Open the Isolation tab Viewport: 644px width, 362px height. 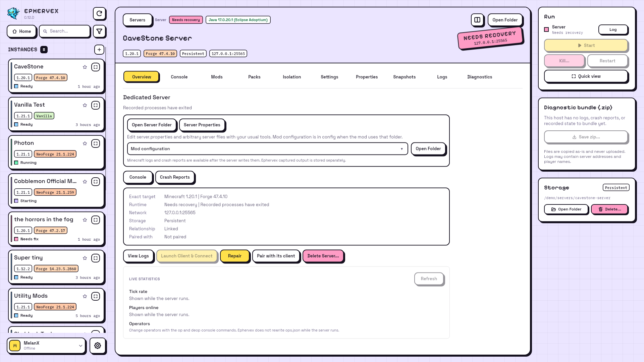tap(292, 77)
